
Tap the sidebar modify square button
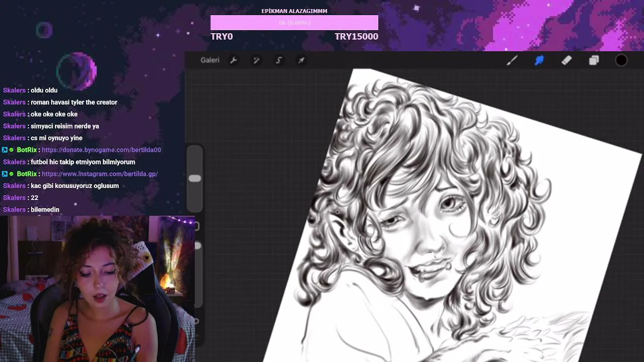tap(197, 226)
